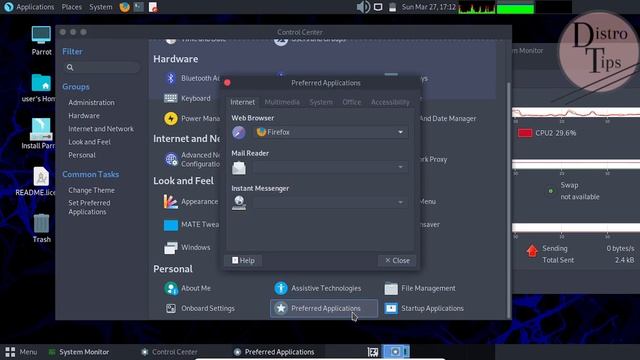Screen dimensions: 640x360
Task: Open the Menu button in bottom panel
Action: pyautogui.click(x=21, y=352)
